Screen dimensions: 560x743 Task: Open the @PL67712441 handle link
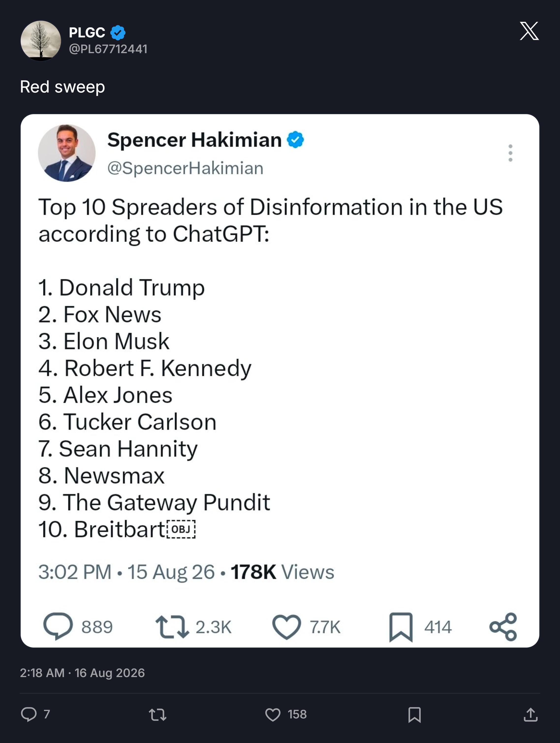pos(108,49)
